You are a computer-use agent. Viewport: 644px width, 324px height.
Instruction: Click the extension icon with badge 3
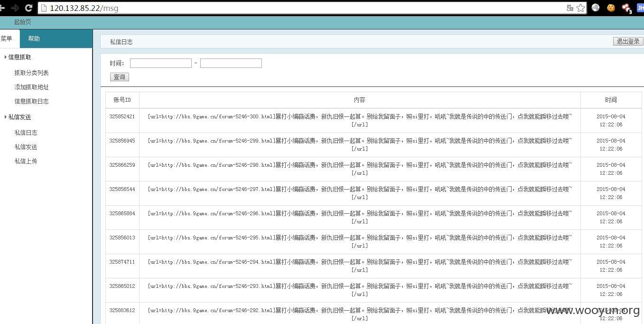pos(626,8)
